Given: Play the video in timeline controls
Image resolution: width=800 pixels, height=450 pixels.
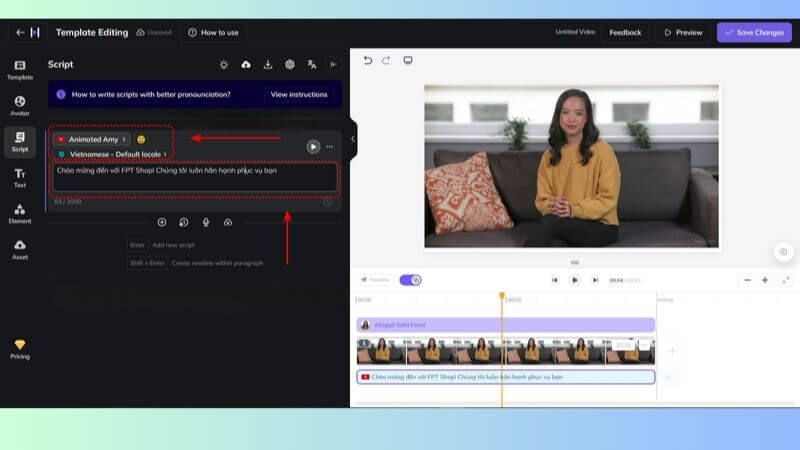Looking at the screenshot, I should point(574,280).
